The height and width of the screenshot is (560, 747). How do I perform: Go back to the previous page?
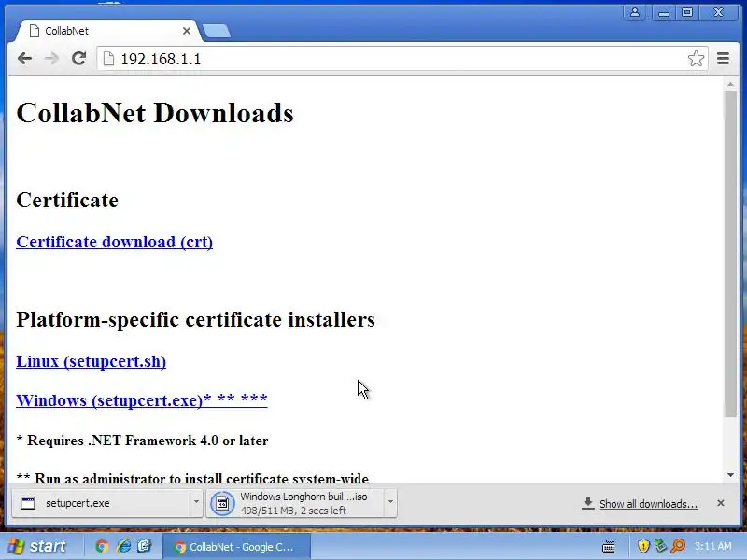pos(25,59)
